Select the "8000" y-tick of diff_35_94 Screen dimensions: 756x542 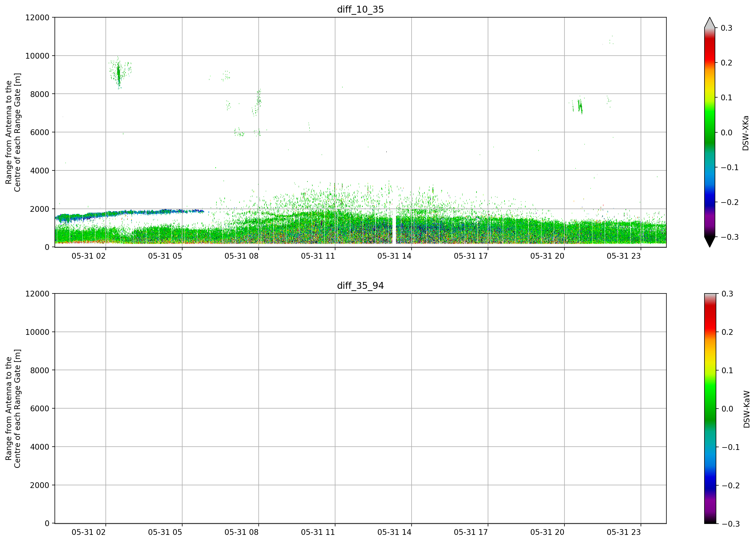point(40,370)
